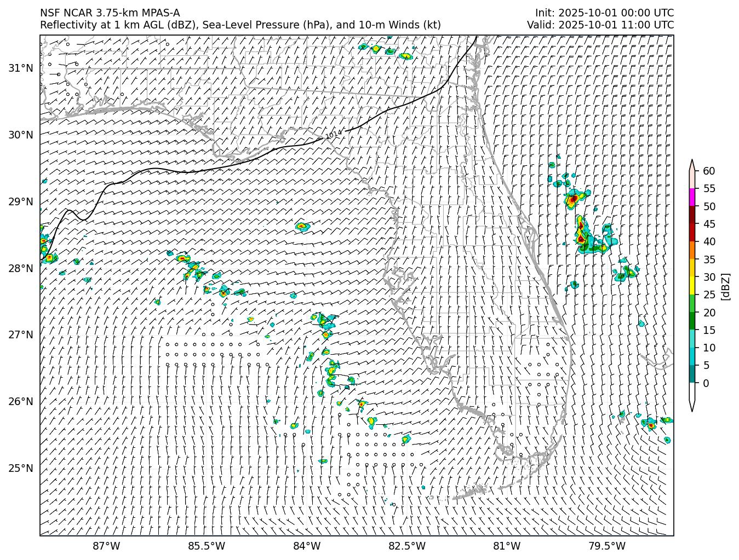Select the dark red 45–50 dBZ segment
Image resolution: width=739 pixels, height=560 pixels.
692,215
